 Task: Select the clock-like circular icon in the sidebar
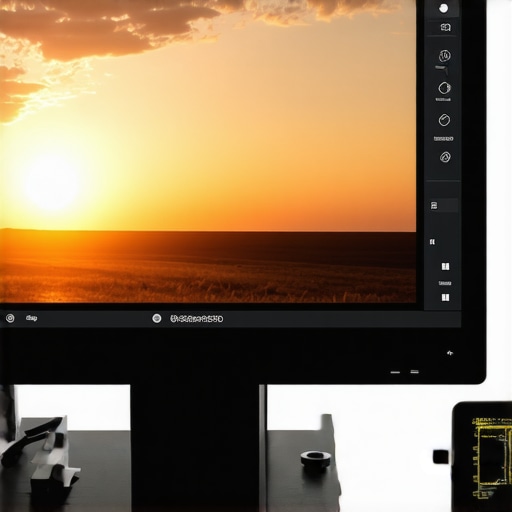pos(445,56)
